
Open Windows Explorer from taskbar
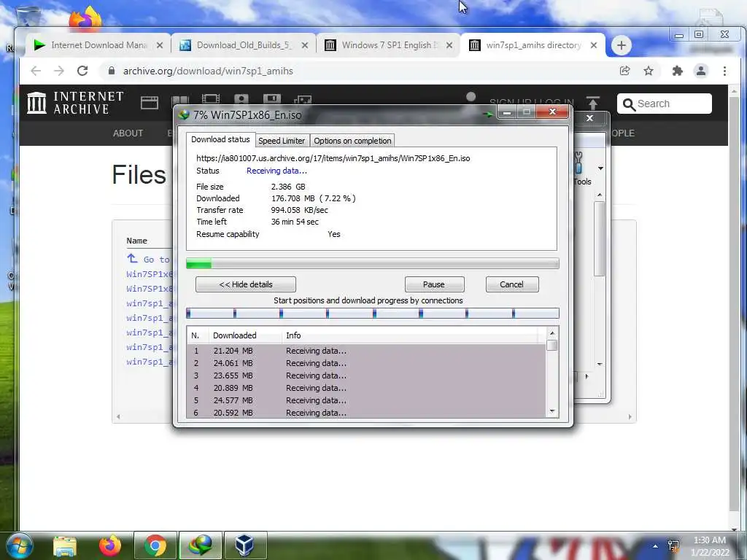click(x=65, y=545)
